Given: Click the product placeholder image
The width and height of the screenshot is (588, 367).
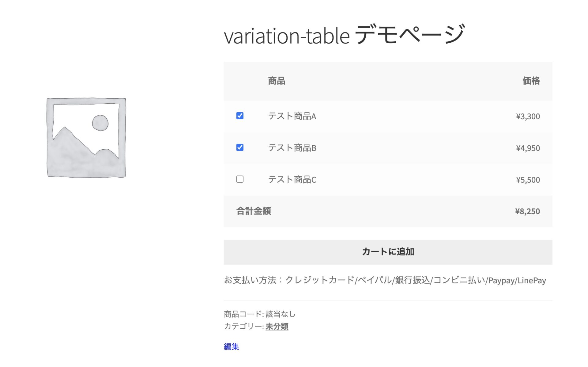Looking at the screenshot, I should click(x=87, y=138).
